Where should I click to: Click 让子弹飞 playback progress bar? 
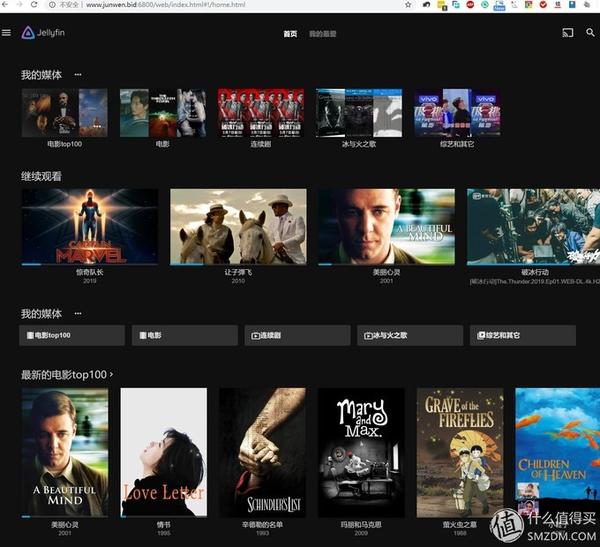(238, 264)
